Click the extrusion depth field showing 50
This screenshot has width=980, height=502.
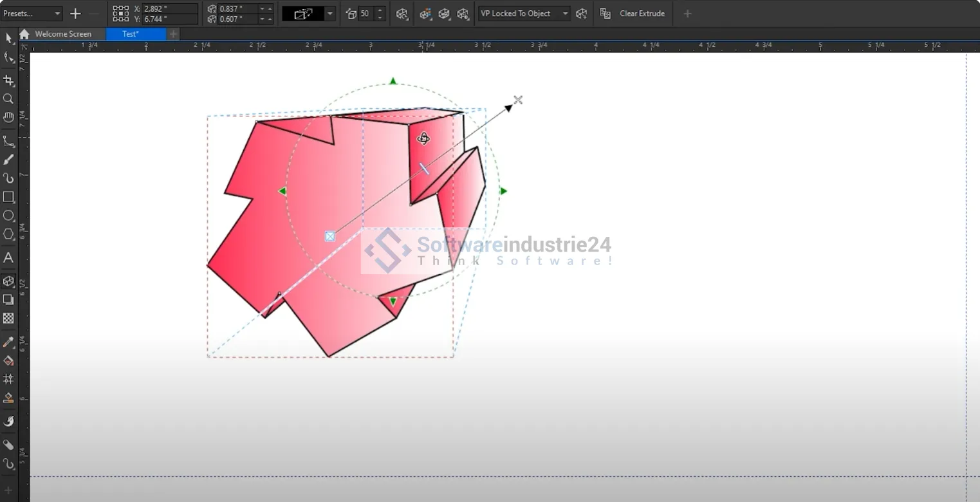pyautogui.click(x=365, y=14)
